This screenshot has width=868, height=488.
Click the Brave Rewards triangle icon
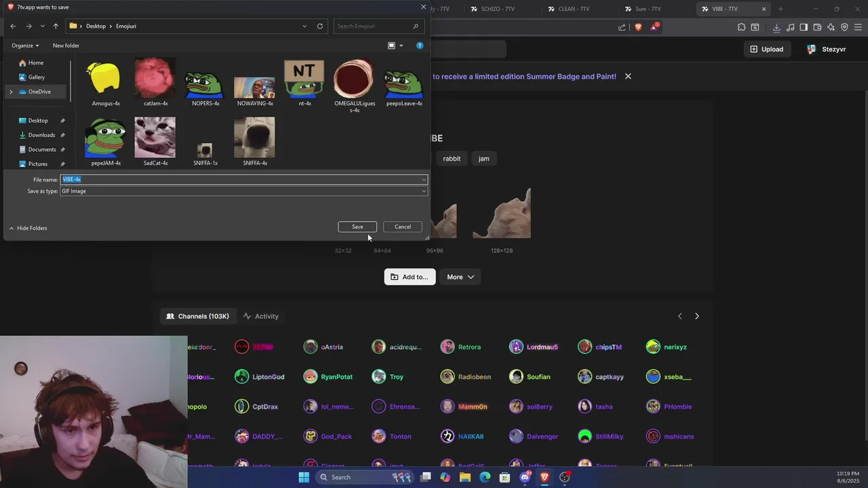pos(654,27)
